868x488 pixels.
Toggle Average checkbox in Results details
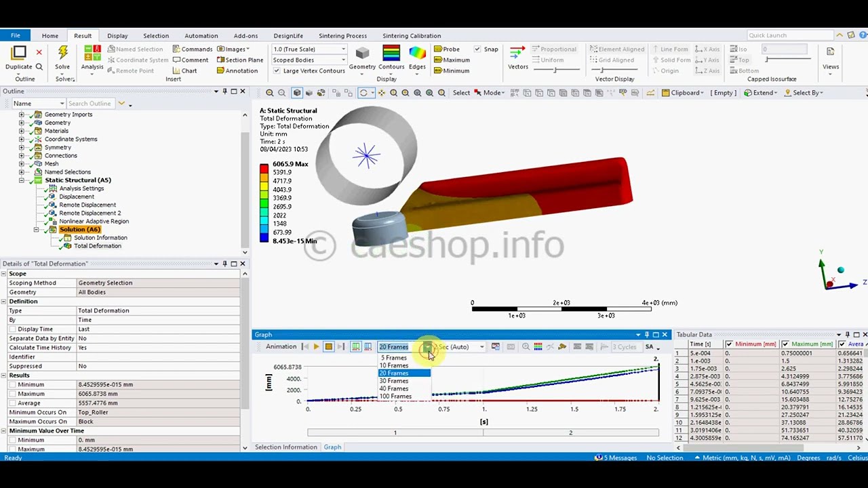click(12, 403)
